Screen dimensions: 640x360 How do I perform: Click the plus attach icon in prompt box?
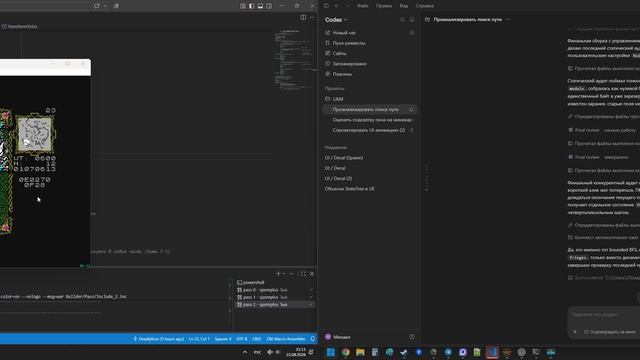[575, 332]
